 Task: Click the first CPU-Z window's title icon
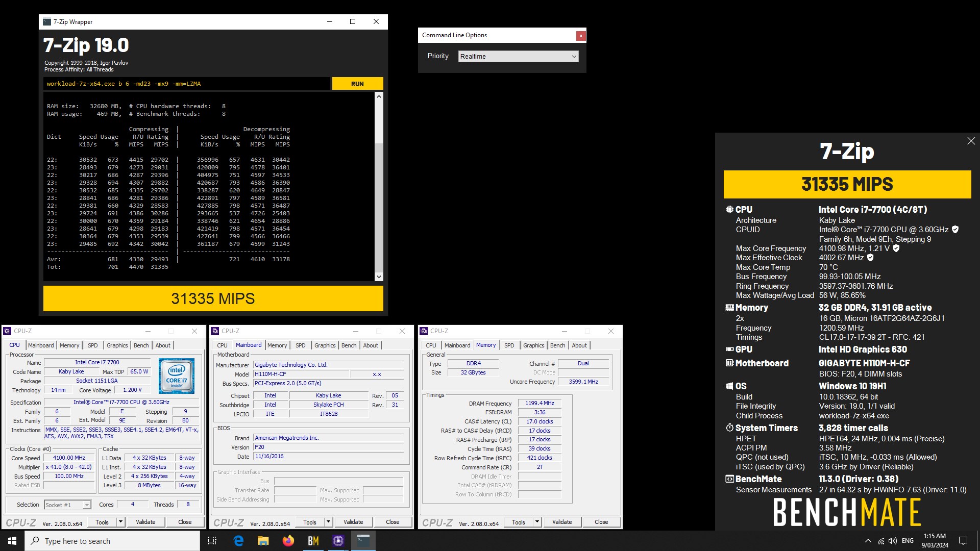click(x=8, y=331)
